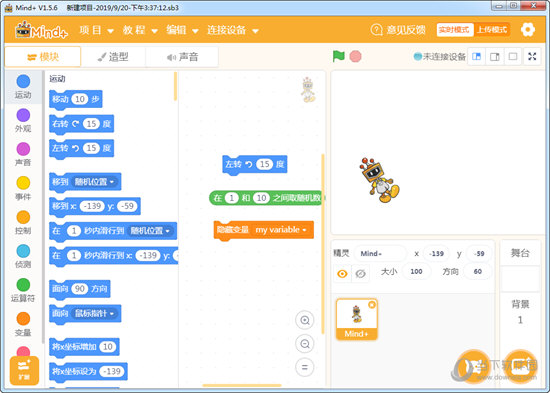Click the green flag run button

pyautogui.click(x=338, y=56)
